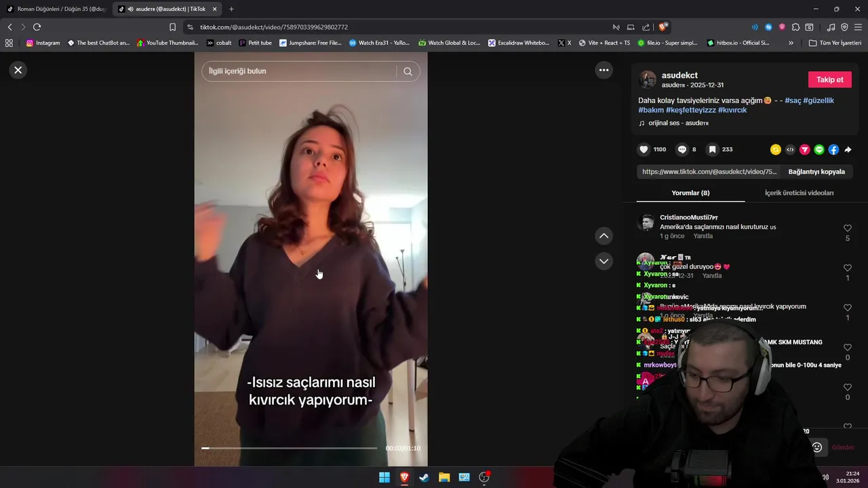Open the asudekct profile avatar
The width and height of the screenshot is (868, 488).
pyautogui.click(x=648, y=79)
